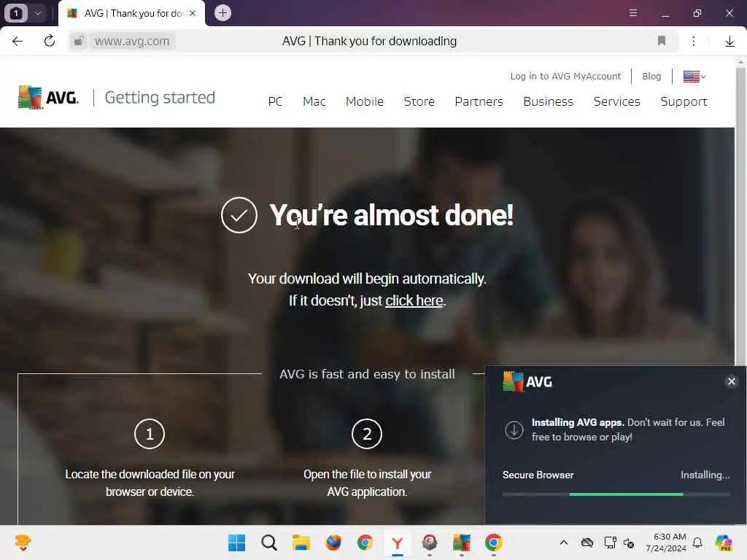The image size is (747, 560).
Task: Click the download arrow icon in popup
Action: pyautogui.click(x=514, y=429)
